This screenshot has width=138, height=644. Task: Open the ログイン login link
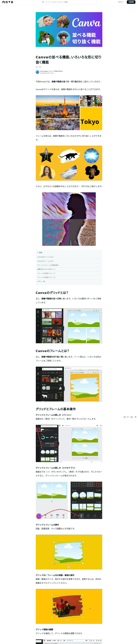[x=121, y=2]
